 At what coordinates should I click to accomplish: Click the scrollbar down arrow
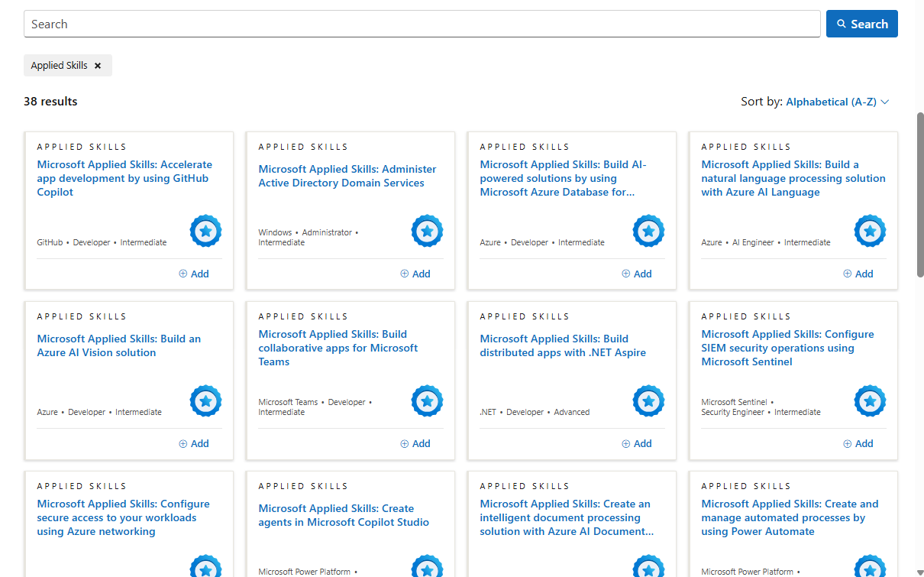pos(919,571)
